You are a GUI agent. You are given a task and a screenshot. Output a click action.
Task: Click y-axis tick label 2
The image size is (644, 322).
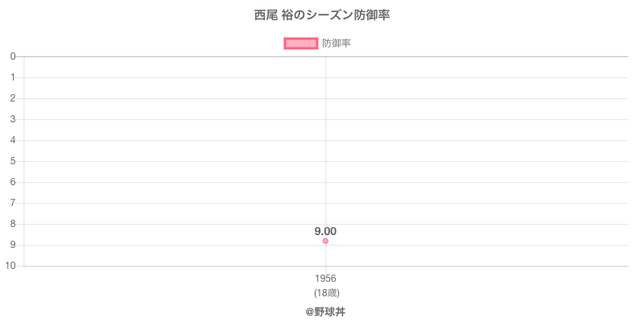pos(14,98)
